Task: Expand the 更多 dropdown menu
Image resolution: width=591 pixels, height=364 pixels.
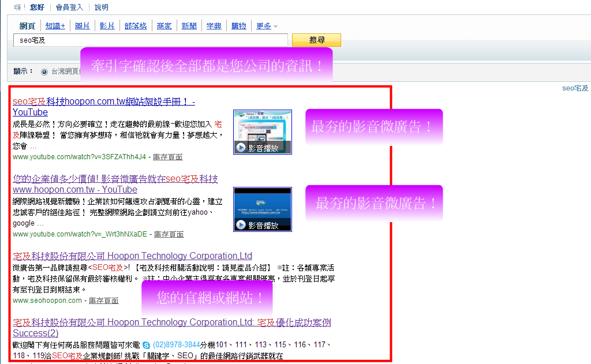Action: pos(267,26)
